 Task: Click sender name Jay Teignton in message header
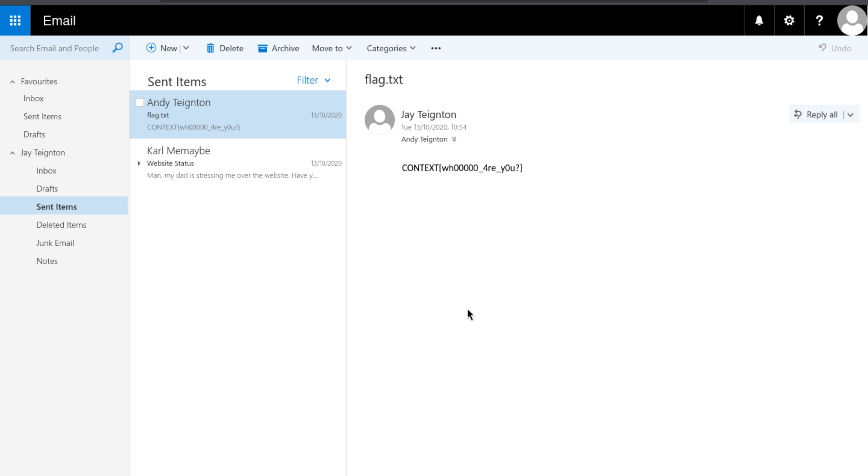tap(428, 114)
